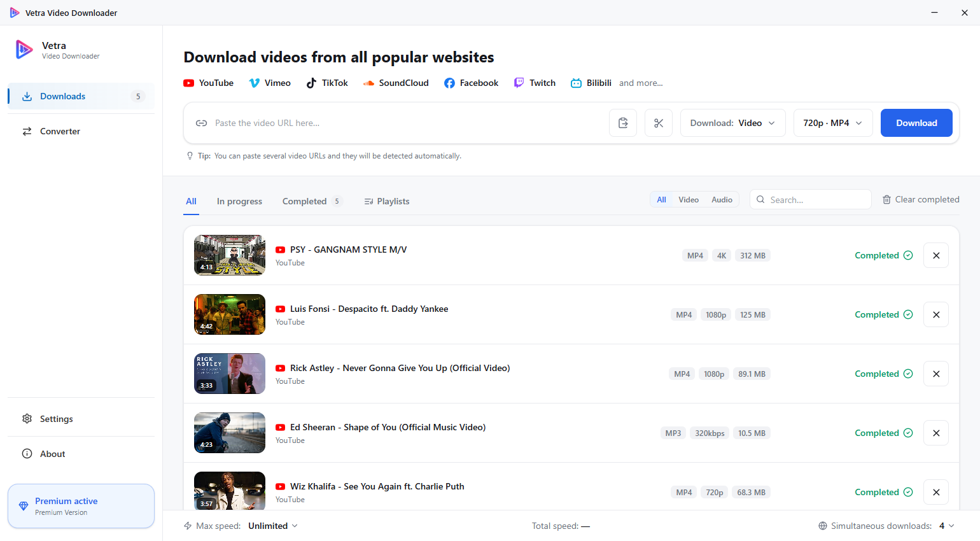Remove Ed Sheeran download entry
Screen dimensions: 980x541
point(936,433)
